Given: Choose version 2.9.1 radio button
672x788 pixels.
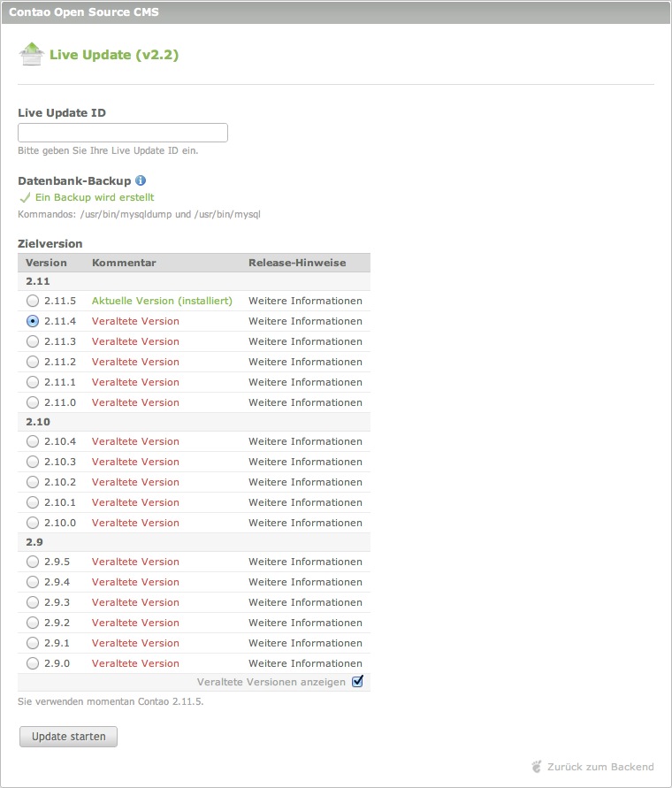Looking at the screenshot, I should [x=33, y=643].
